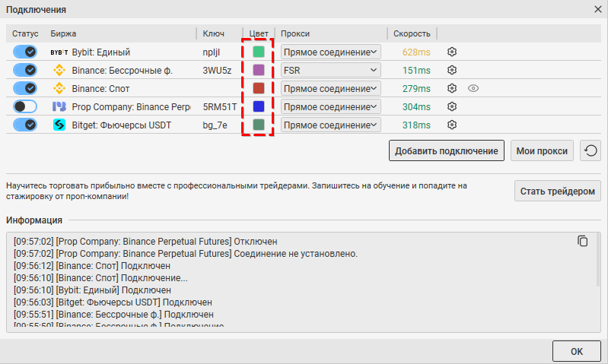
Task: Select the Binance: Бессрочные ф. exchange name
Action: tap(123, 71)
